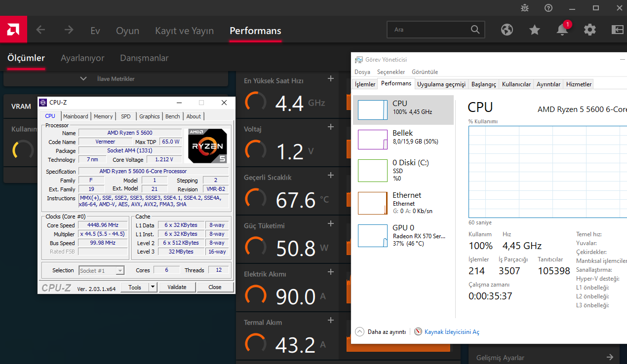Select GPU 0 Radeon RX 570
Viewport: 627px width, 364px height.
pos(403,235)
